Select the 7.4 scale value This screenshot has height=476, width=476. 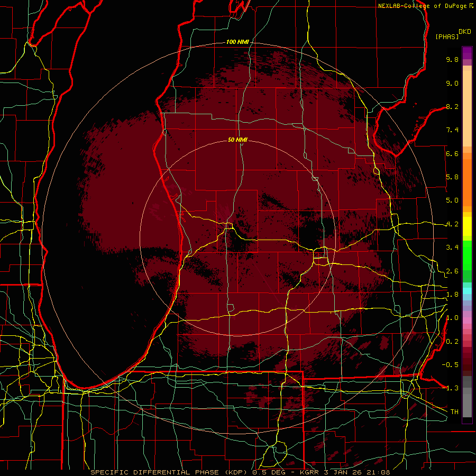(x=452, y=130)
